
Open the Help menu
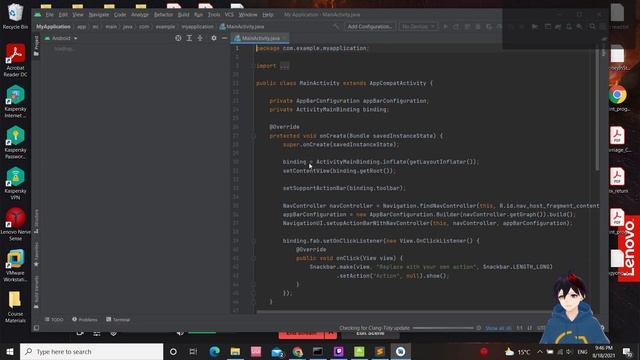click(x=268, y=15)
